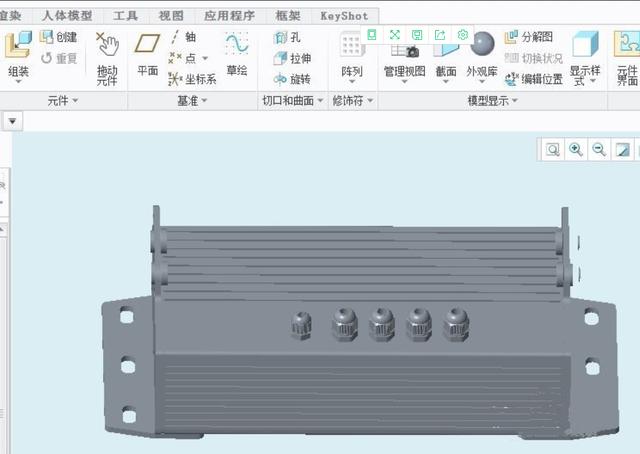Expand the 基准 group dropdown

tap(204, 100)
